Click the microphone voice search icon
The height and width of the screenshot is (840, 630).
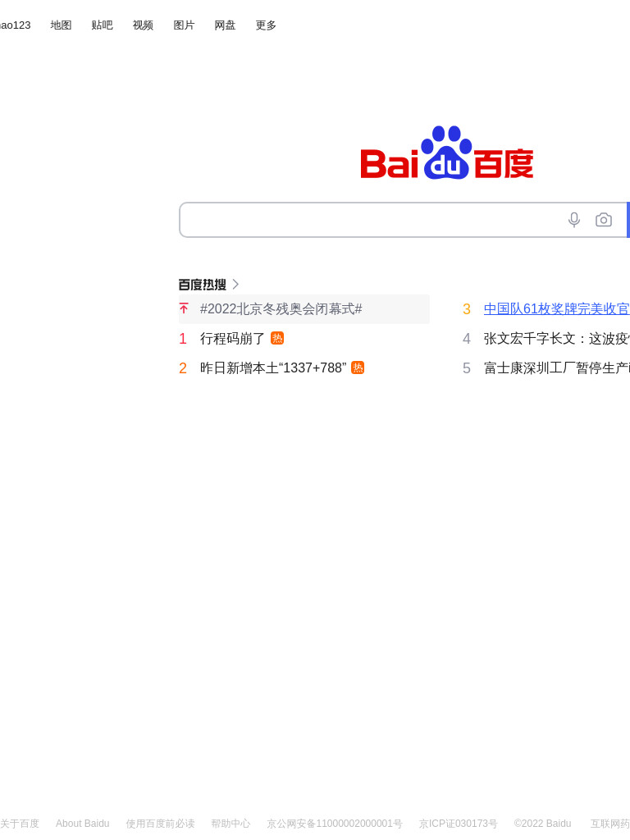(x=574, y=220)
